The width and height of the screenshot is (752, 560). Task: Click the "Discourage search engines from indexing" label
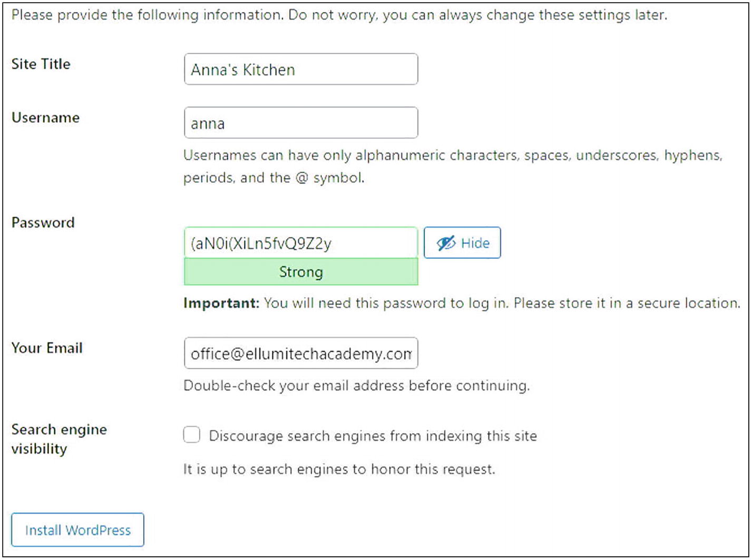373,436
